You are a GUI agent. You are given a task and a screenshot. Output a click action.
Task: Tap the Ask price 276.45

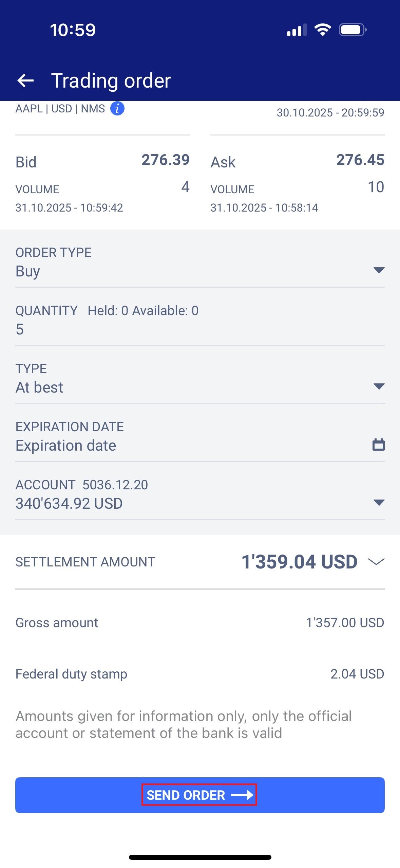point(360,160)
